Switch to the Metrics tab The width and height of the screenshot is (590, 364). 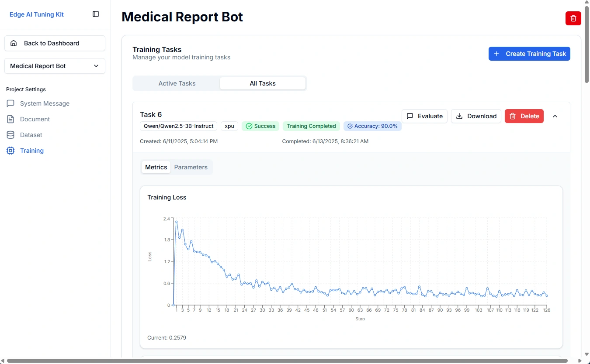(x=156, y=167)
